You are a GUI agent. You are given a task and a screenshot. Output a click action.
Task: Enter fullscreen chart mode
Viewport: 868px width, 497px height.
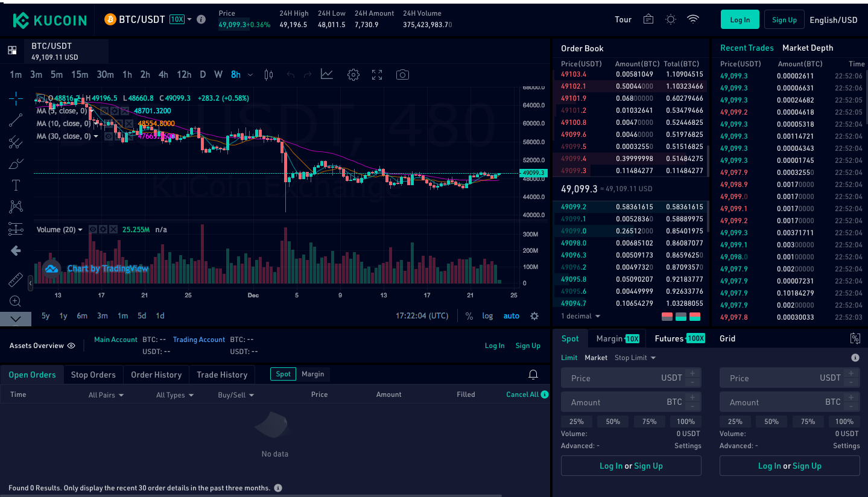377,75
